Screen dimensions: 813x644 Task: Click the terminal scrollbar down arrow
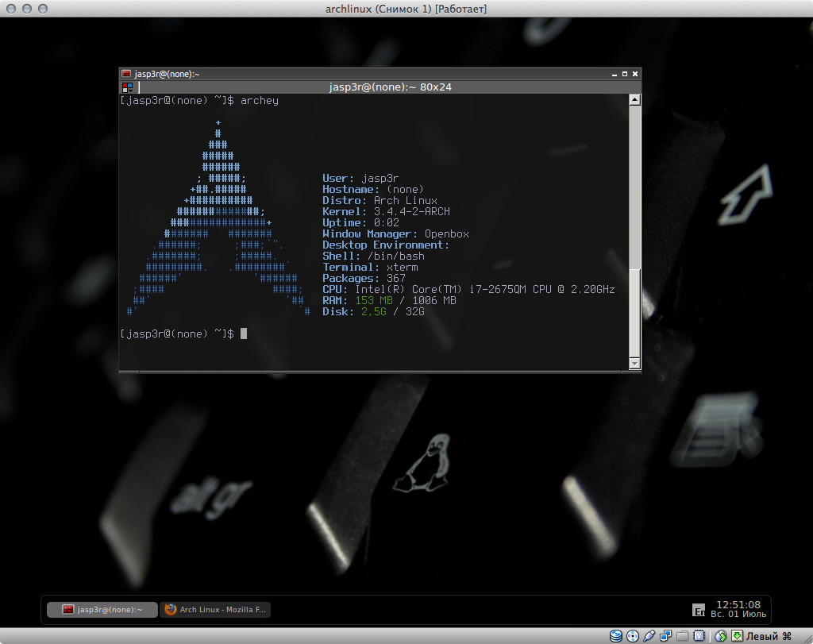click(x=634, y=363)
